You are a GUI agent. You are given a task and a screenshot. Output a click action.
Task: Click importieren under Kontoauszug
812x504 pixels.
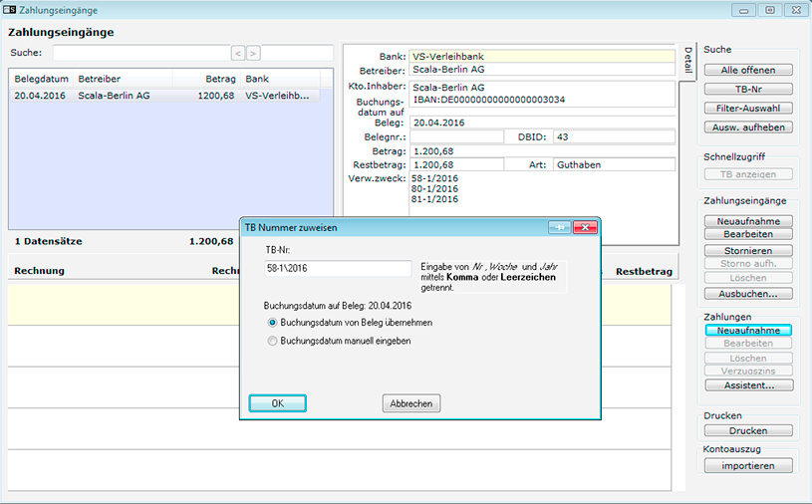click(x=748, y=466)
